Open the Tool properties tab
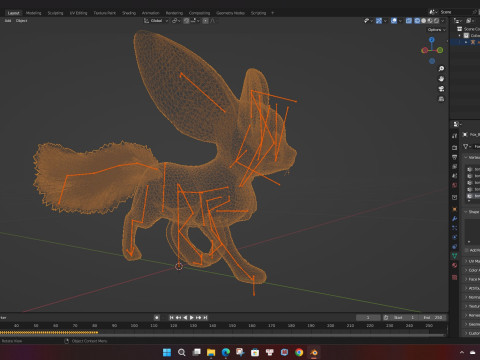 click(x=455, y=136)
